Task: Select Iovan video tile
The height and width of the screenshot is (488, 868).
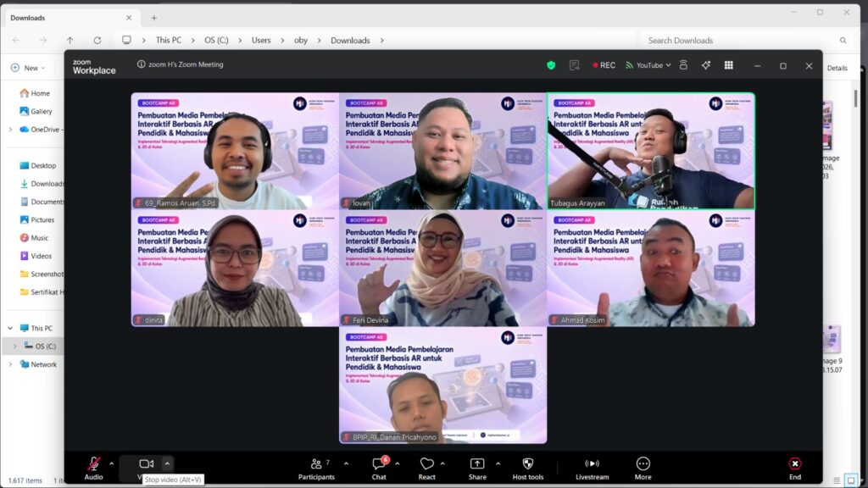Action: pyautogui.click(x=442, y=151)
